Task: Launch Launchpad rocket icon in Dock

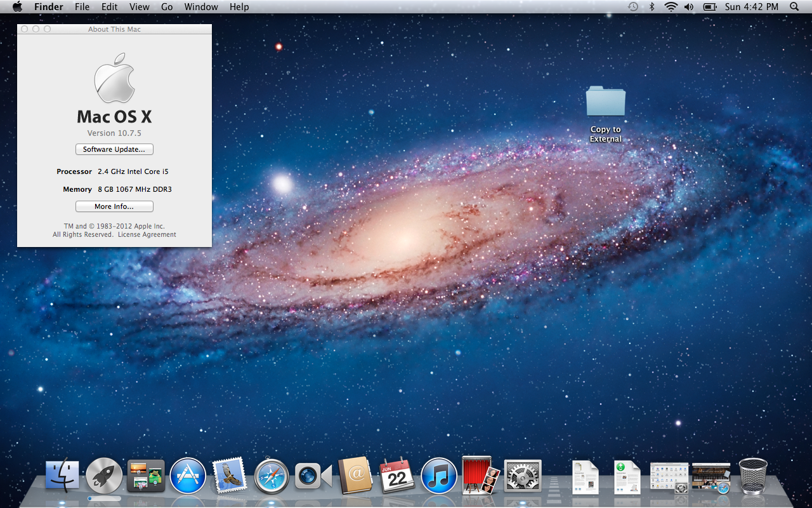Action: coord(104,476)
